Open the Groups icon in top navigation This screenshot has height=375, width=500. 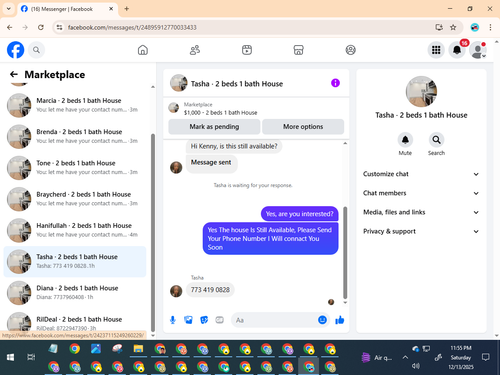click(350, 50)
